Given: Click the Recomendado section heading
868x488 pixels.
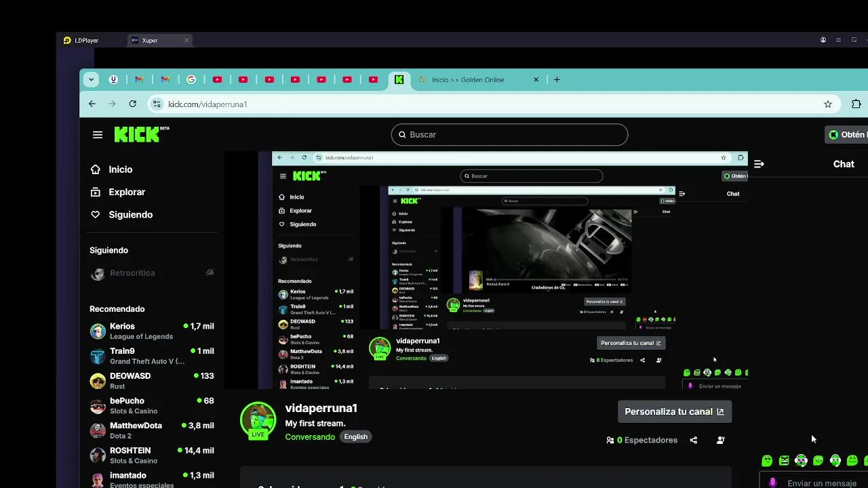Looking at the screenshot, I should pyautogui.click(x=117, y=309).
